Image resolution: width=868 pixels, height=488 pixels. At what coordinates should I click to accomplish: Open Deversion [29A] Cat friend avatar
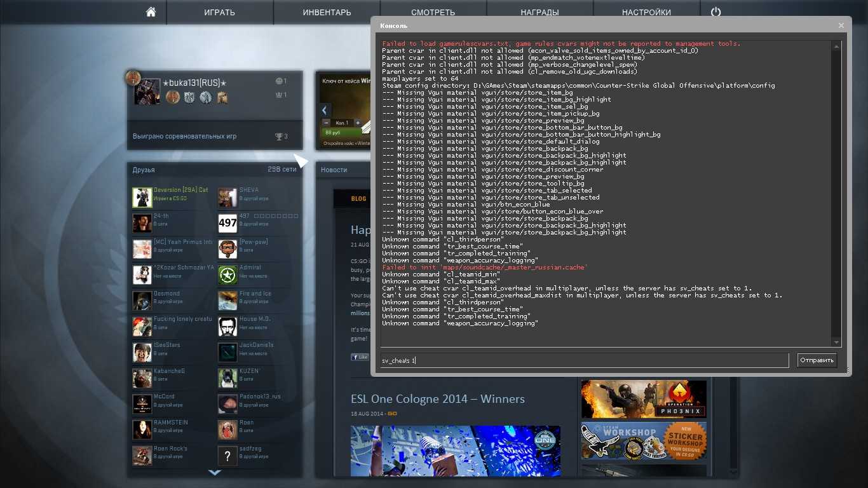(142, 197)
